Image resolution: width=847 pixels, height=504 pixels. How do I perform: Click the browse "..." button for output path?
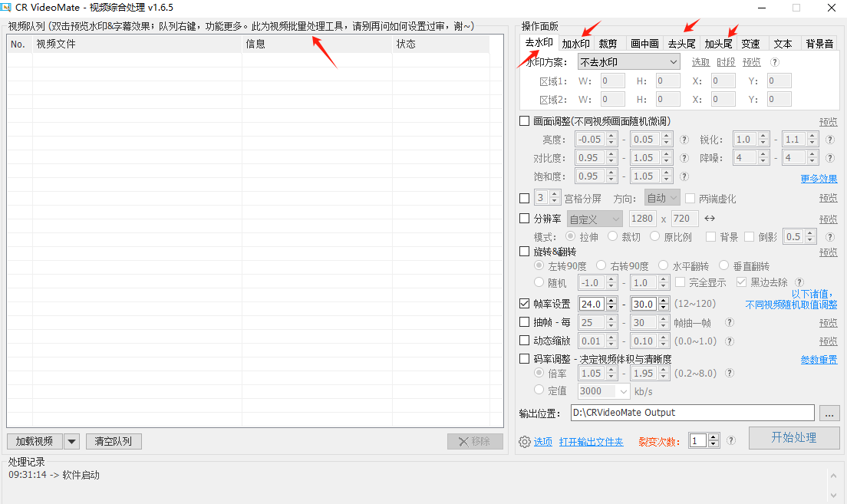(829, 413)
